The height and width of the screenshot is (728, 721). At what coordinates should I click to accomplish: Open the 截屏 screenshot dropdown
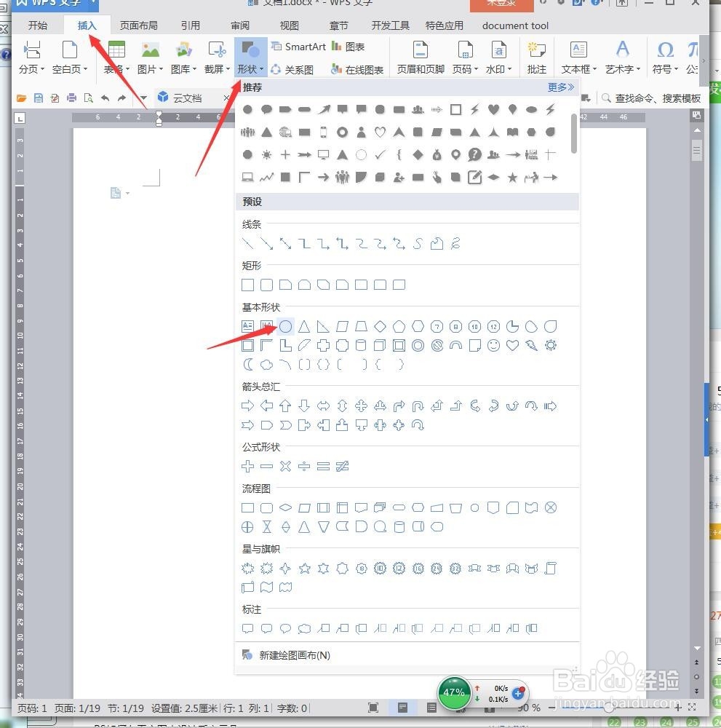(x=217, y=69)
